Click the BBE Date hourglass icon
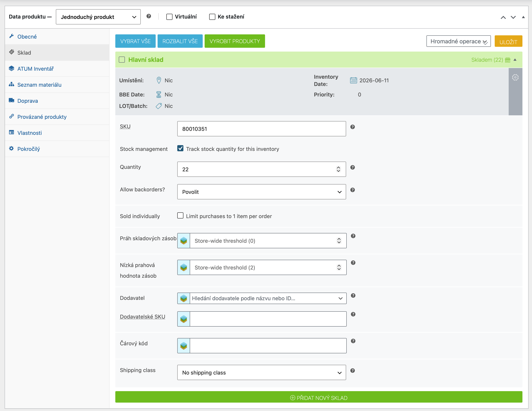Viewport: 532px width, 411px height. pos(159,94)
